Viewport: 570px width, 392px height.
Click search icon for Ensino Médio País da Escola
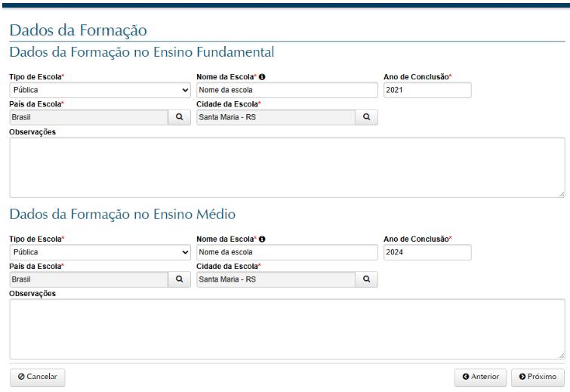[180, 278]
